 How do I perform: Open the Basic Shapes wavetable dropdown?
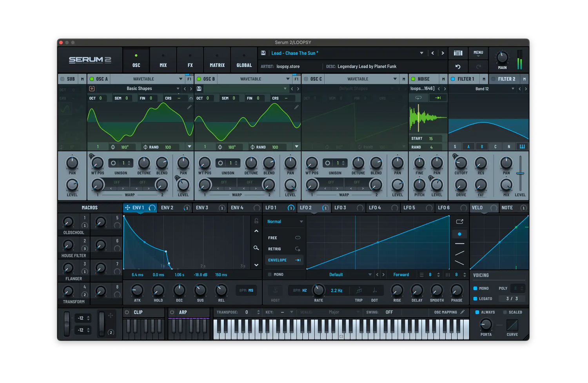pos(178,89)
